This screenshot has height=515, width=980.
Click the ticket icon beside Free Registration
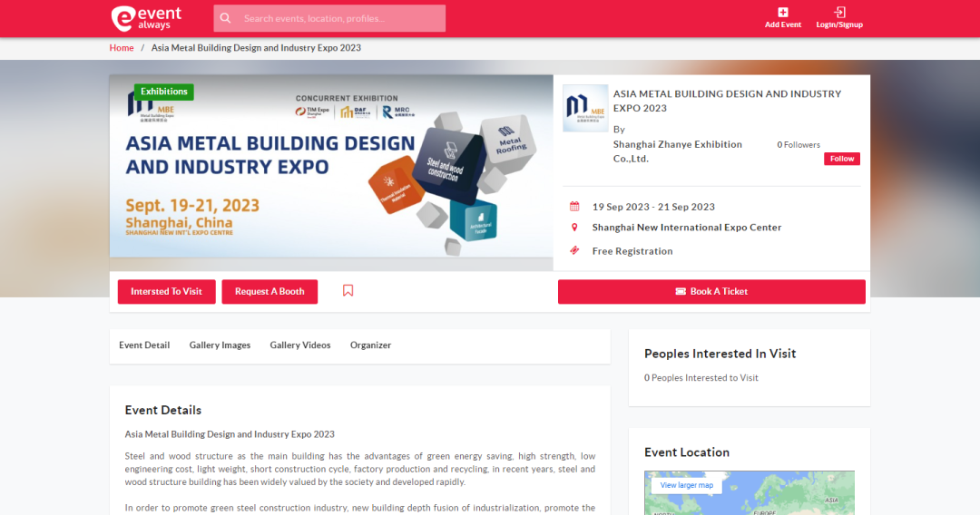574,251
